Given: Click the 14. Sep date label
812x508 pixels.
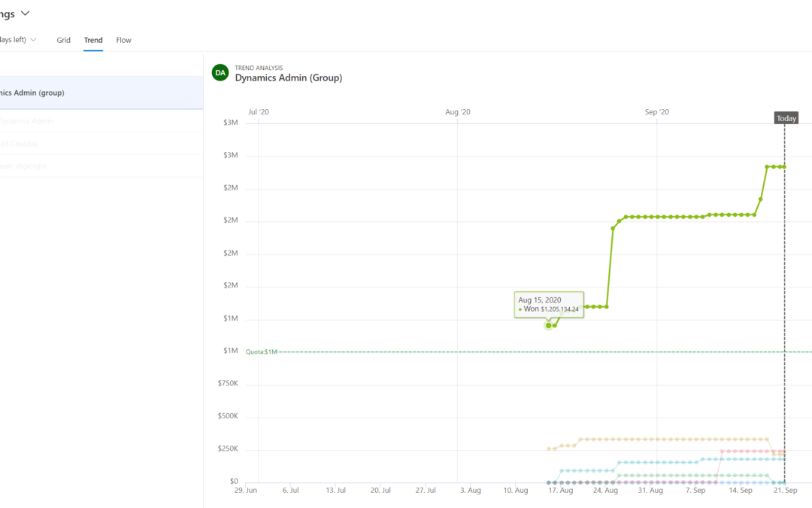Looking at the screenshot, I should click(x=741, y=491).
